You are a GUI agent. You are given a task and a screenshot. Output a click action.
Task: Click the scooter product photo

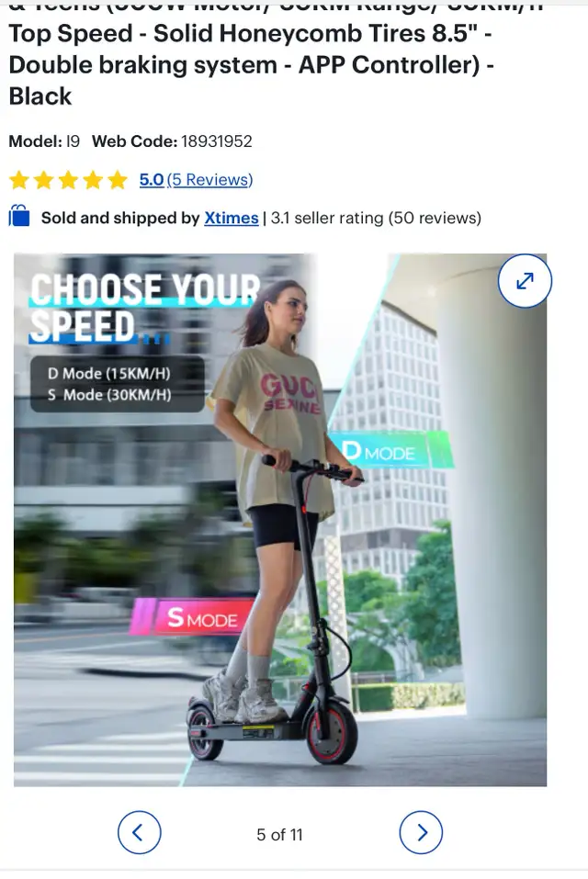(280, 520)
